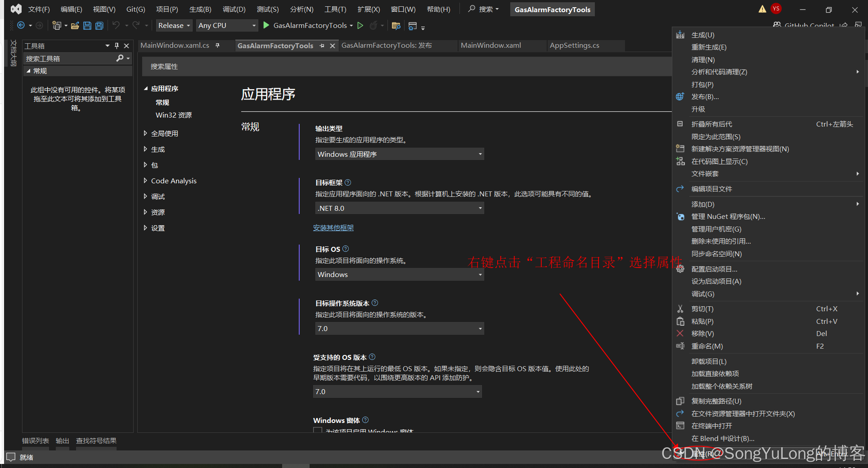Click the New Project toolbar icon
The image size is (868, 468).
[57, 26]
